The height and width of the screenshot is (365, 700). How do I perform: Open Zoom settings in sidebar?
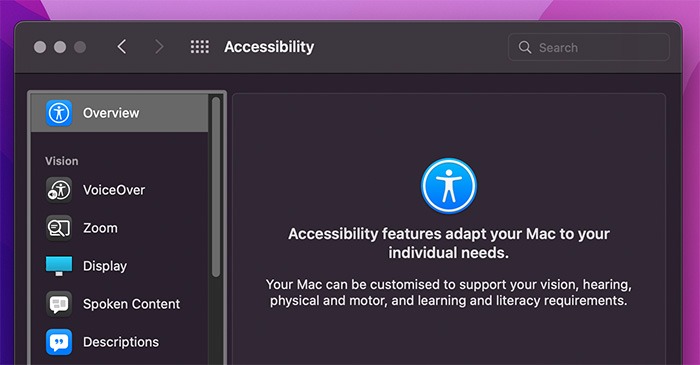pyautogui.click(x=120, y=228)
